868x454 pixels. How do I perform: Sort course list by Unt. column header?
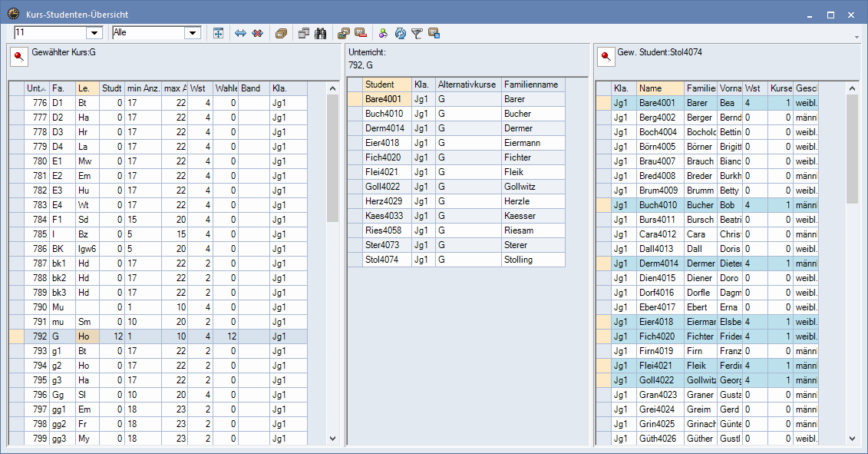pyautogui.click(x=36, y=88)
